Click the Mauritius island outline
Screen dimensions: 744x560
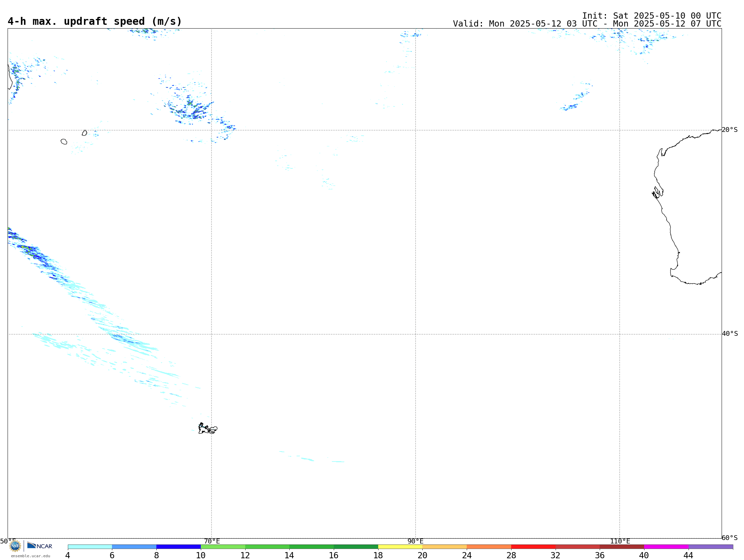click(x=84, y=133)
